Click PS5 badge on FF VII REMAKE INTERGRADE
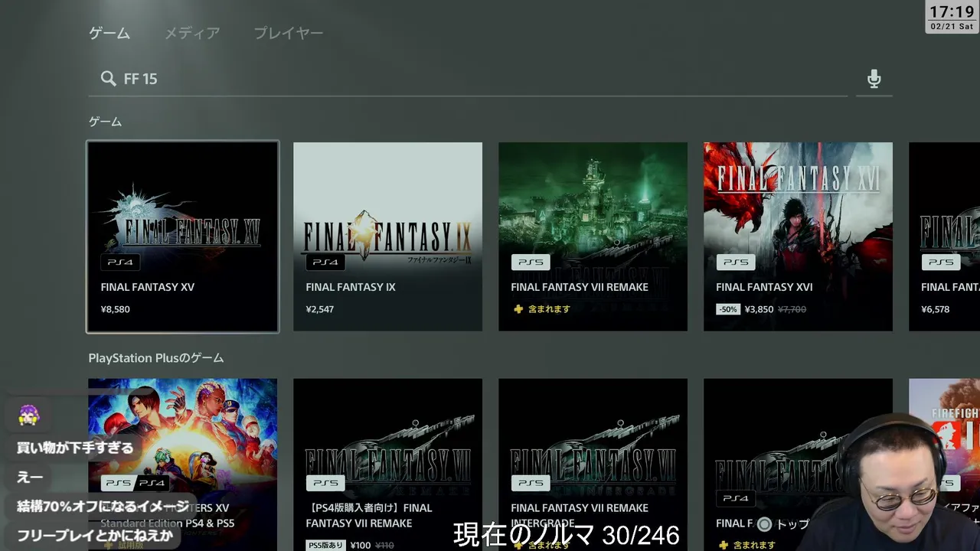Screen dimensions: 980x551 pos(531,483)
